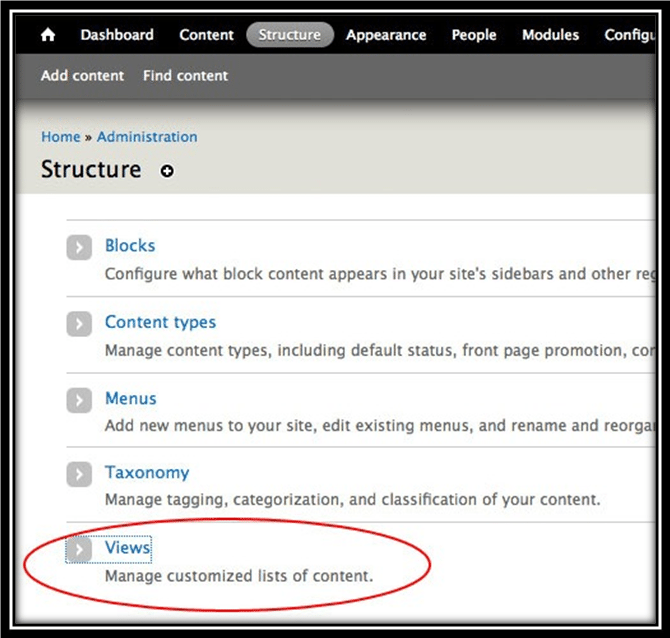Open the Appearance admin menu

coord(386,35)
